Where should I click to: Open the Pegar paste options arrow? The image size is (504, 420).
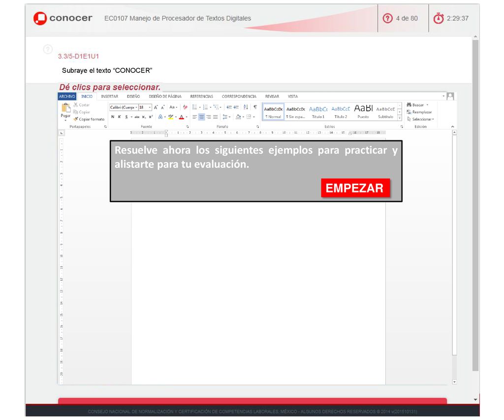[x=65, y=120]
